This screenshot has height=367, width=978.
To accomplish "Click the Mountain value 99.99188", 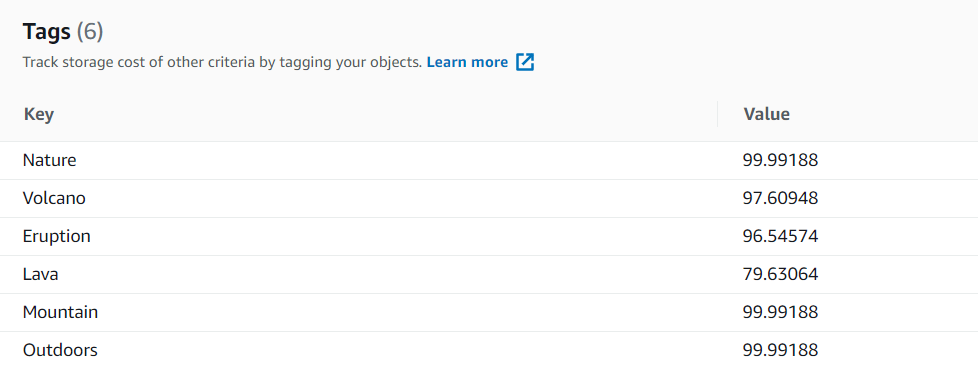I will [x=780, y=312].
